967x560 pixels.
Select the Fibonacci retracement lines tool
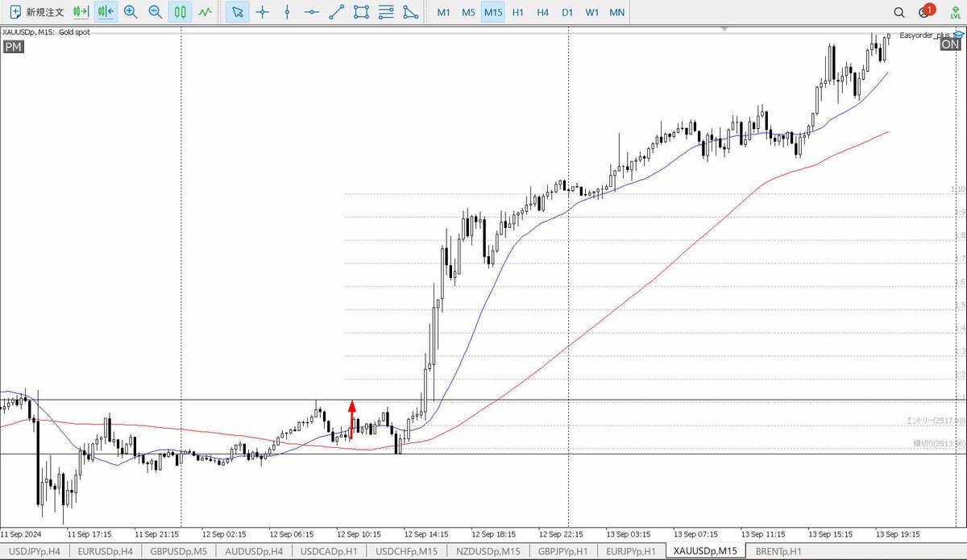386,12
